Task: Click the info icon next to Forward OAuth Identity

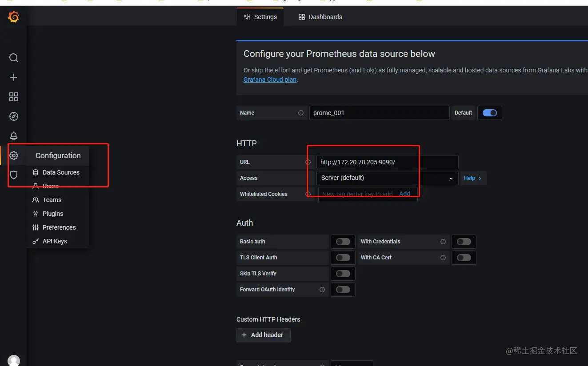Action: click(322, 290)
